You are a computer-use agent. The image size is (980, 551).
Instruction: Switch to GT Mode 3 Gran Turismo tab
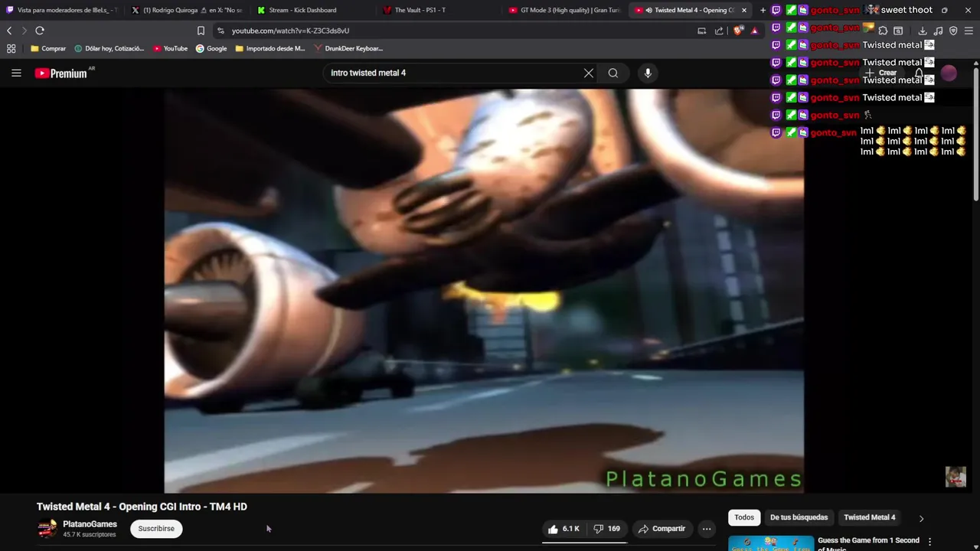[x=564, y=10]
